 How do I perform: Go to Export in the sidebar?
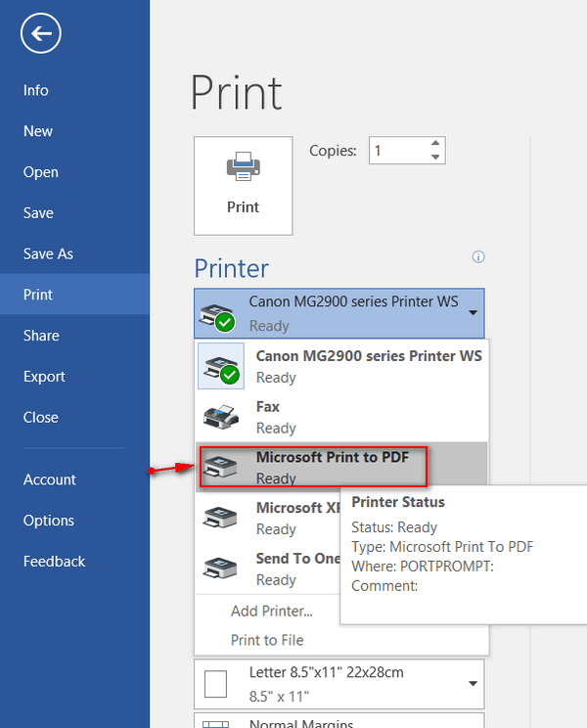pos(44,376)
